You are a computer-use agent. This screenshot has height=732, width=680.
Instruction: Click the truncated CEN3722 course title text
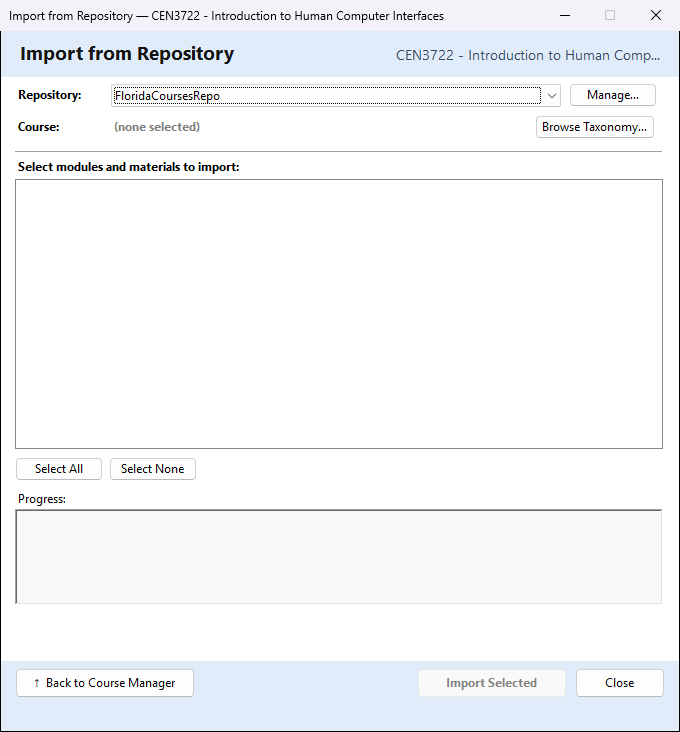(528, 56)
